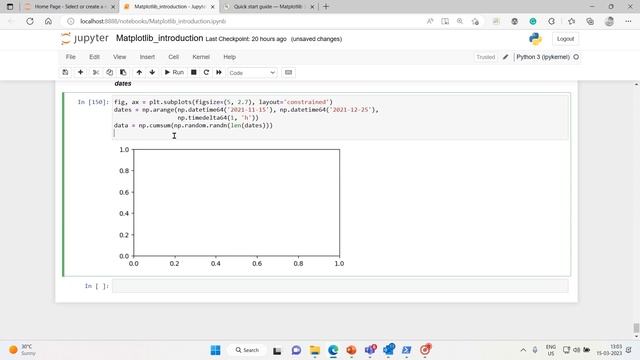640x360 pixels.
Task: Show hidden system tray icons
Action: coord(523,350)
